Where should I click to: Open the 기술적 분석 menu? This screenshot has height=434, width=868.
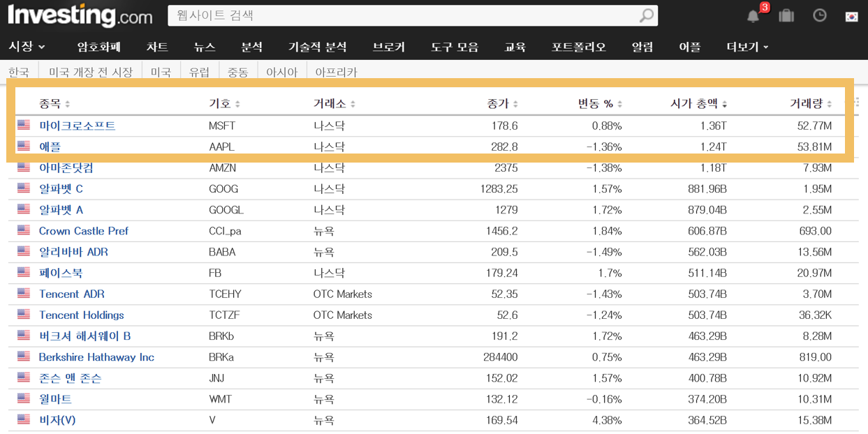pyautogui.click(x=317, y=47)
